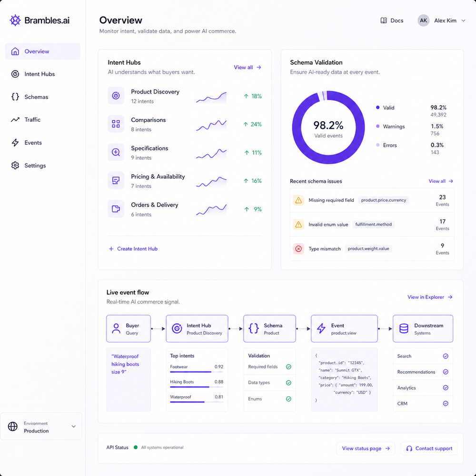Click the product.price.currency field tag
Screen dimensions: 476x476
point(383,200)
